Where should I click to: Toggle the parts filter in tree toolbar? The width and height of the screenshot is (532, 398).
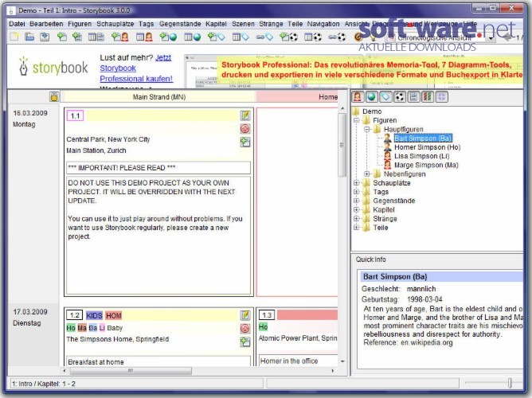[442, 97]
